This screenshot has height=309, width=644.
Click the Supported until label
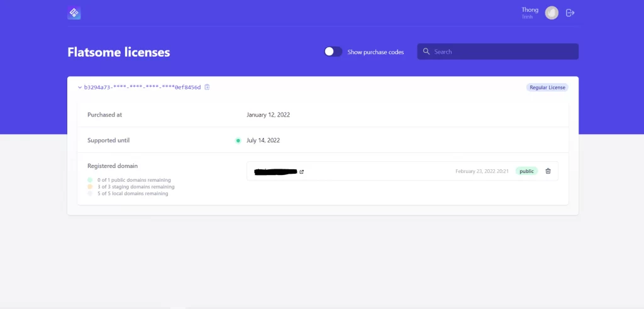(x=108, y=140)
